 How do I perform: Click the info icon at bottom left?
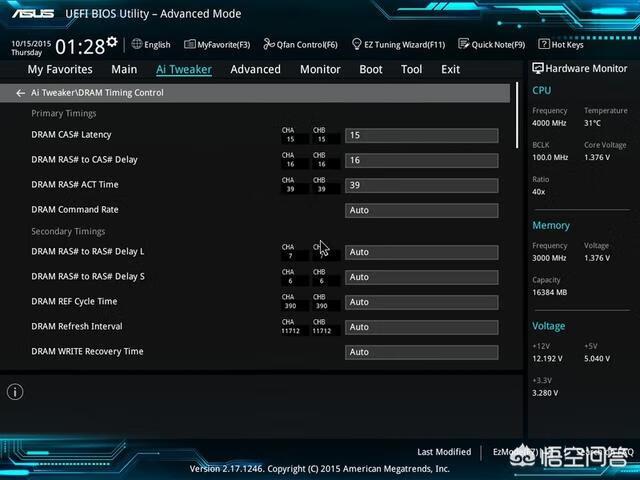15,392
